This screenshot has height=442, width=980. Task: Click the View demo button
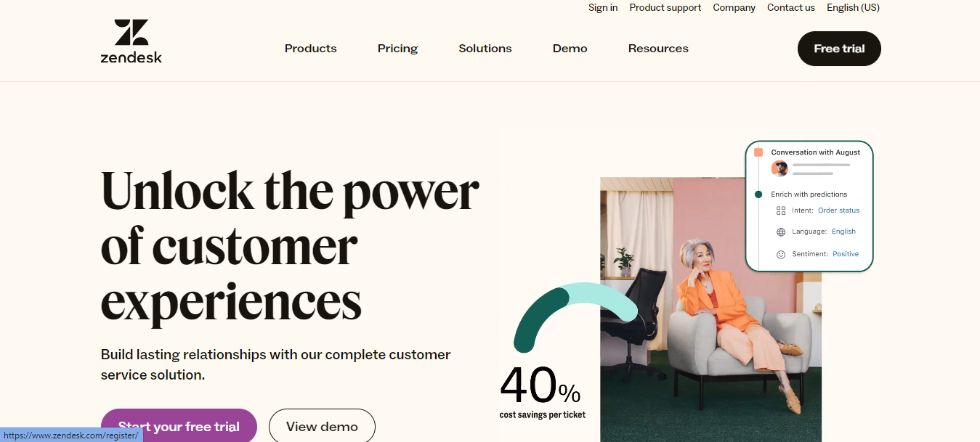tap(322, 426)
